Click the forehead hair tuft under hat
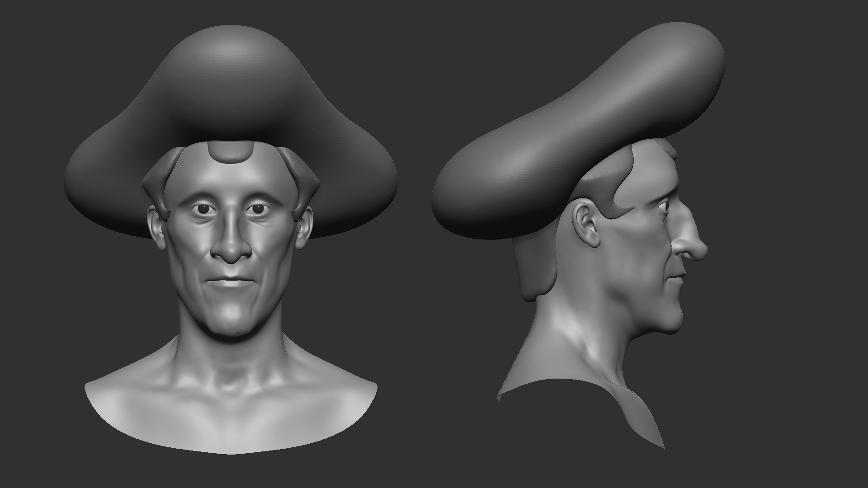This screenshot has width=868, height=488. coord(231,152)
